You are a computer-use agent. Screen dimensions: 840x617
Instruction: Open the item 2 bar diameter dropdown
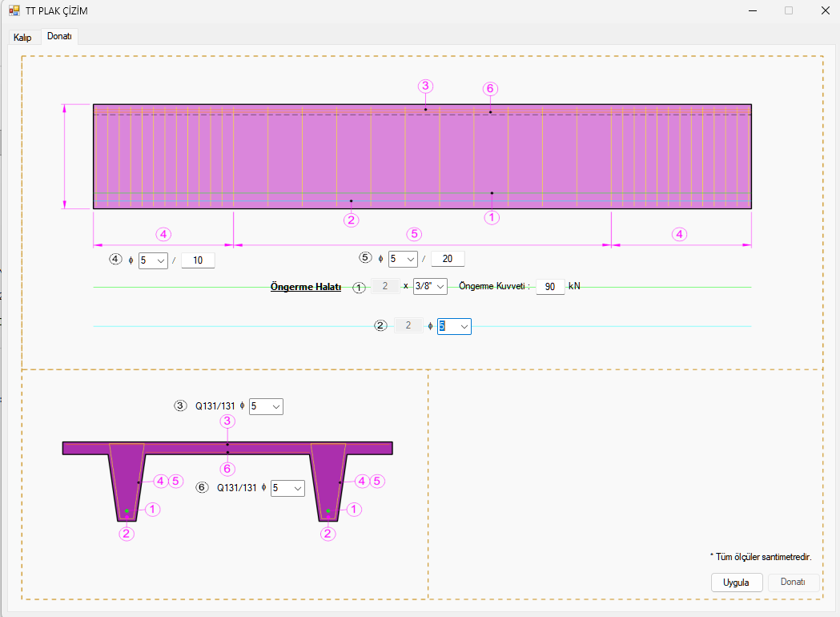(454, 326)
